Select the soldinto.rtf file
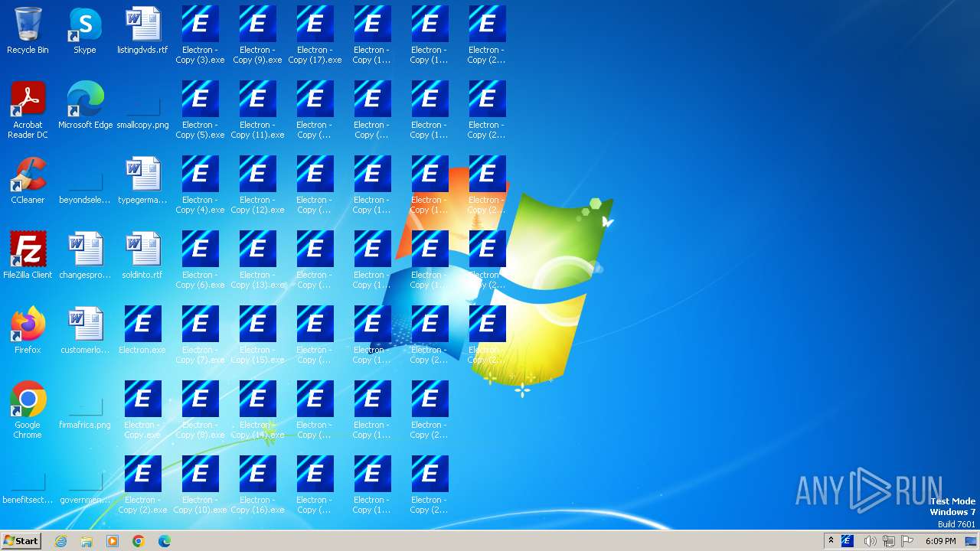 [142, 256]
